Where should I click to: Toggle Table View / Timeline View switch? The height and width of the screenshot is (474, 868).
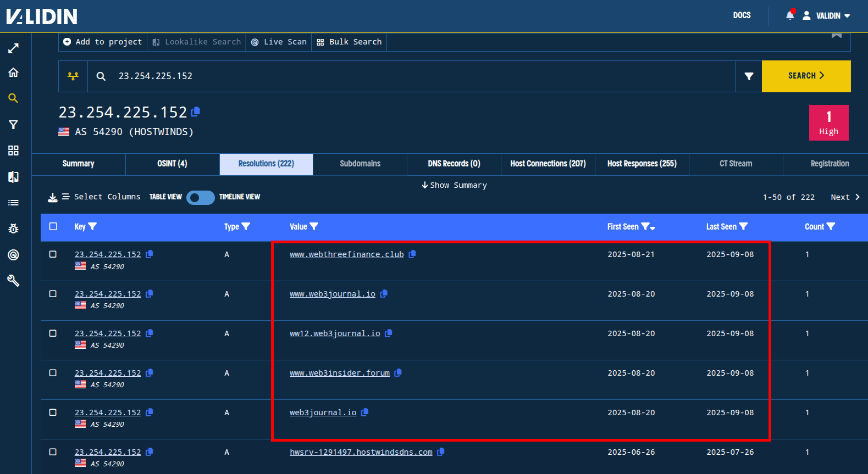click(x=201, y=197)
